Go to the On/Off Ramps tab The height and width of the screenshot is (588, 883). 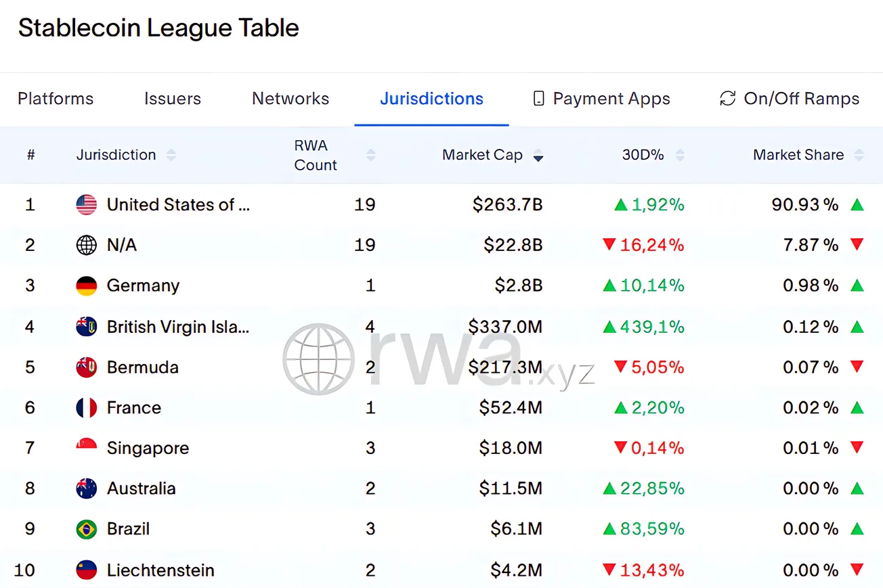[x=790, y=99]
